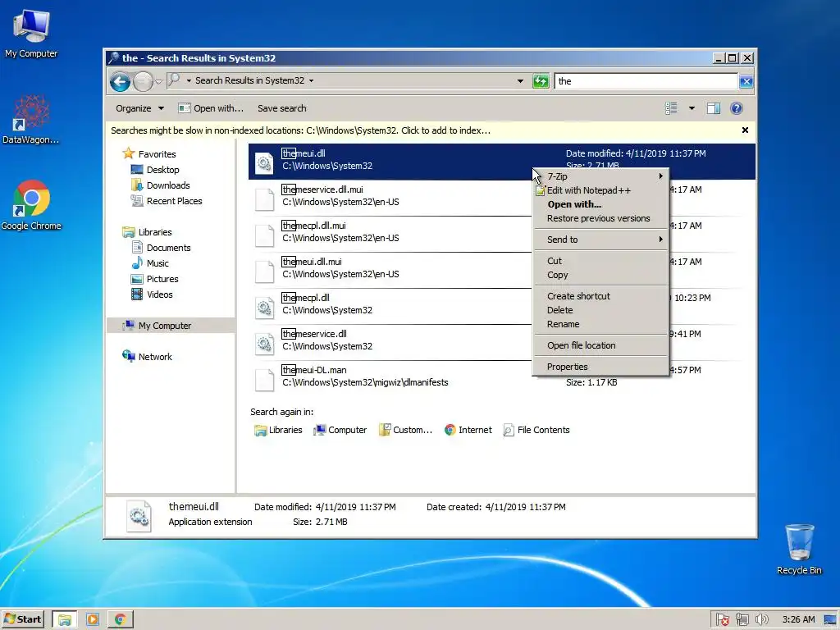Viewport: 840px width, 630px height.
Task: Click the search box containing 'the'
Action: (x=646, y=81)
